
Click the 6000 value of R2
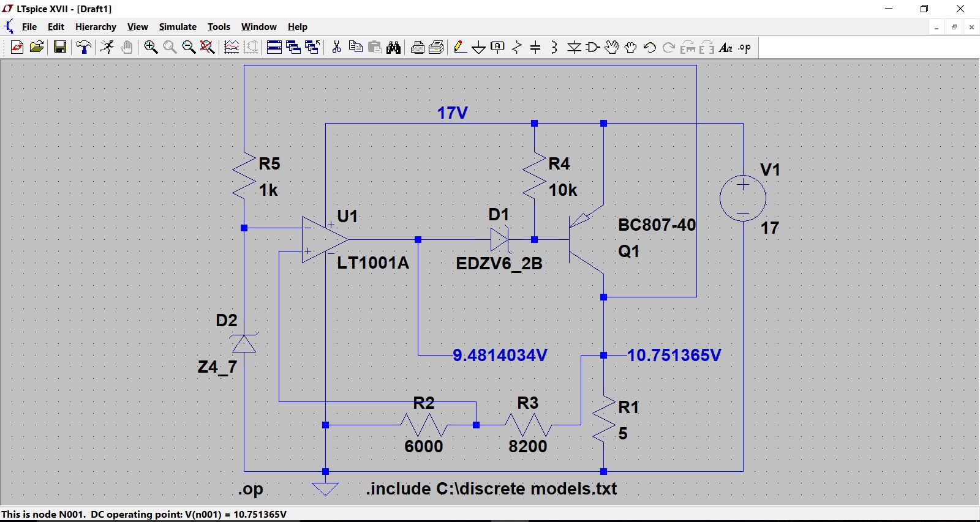click(x=423, y=447)
